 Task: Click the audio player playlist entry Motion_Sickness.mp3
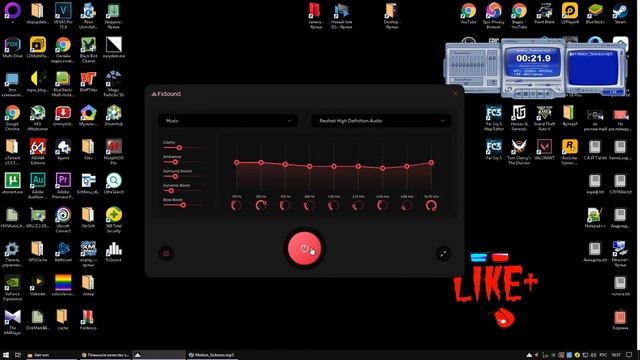(591, 54)
